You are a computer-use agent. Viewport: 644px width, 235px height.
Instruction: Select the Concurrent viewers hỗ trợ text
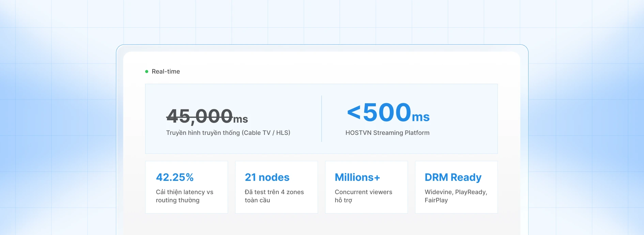(364, 196)
